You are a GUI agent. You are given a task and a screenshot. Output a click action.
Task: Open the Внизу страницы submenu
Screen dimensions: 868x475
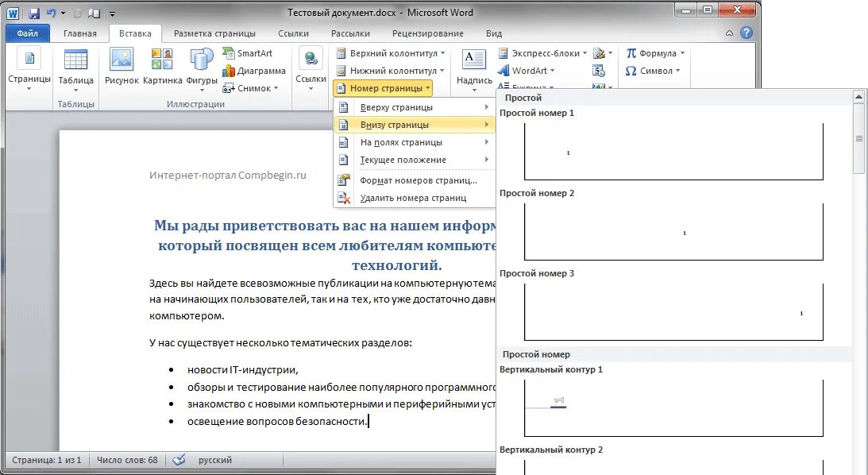tap(414, 125)
